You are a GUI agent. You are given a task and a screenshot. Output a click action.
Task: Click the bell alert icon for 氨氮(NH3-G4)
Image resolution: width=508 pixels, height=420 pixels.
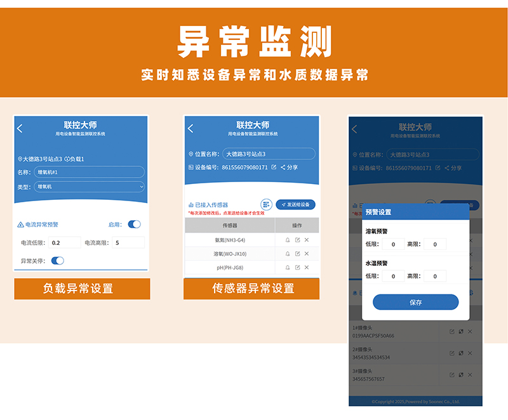[x=288, y=240]
